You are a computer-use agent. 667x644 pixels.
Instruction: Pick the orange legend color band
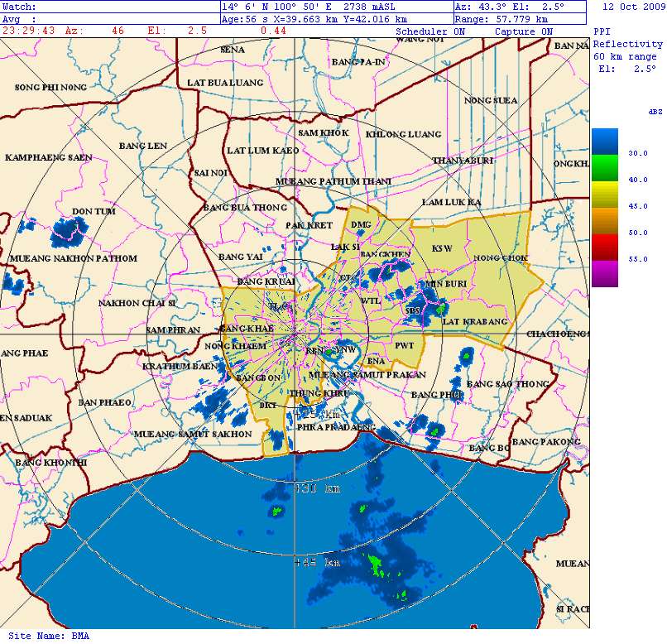[x=604, y=221]
